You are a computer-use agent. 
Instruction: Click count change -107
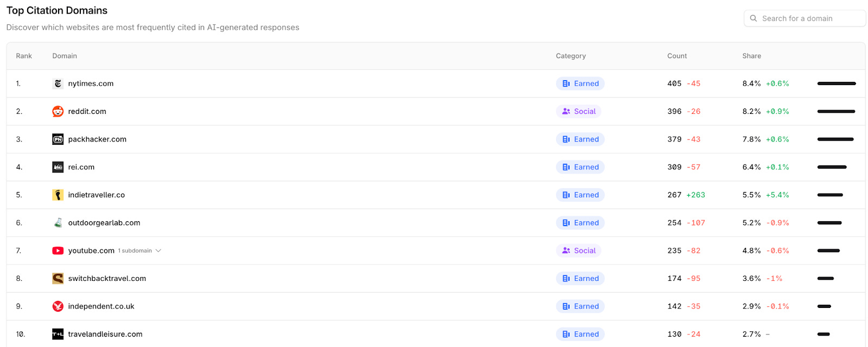pyautogui.click(x=696, y=223)
